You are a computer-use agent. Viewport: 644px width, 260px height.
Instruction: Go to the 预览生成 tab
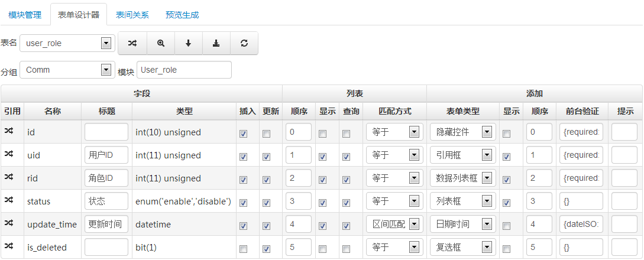tap(182, 15)
